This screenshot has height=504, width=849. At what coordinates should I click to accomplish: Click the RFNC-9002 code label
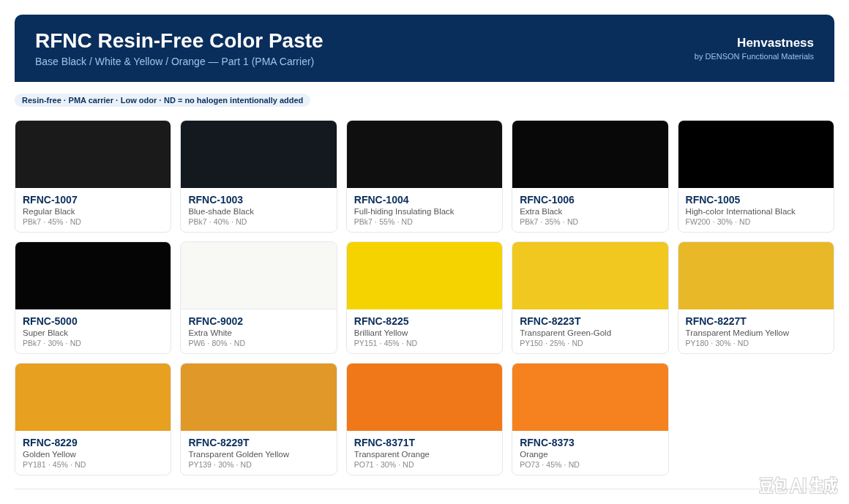tap(215, 321)
